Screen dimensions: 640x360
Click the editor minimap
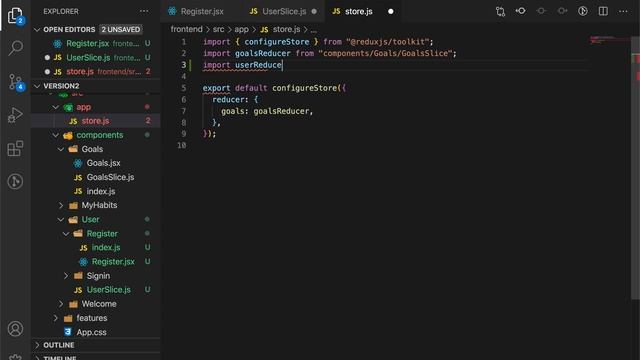(x=610, y=40)
